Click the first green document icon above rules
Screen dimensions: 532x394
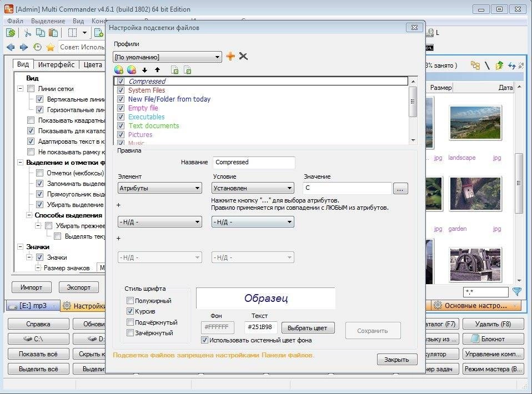[x=175, y=70]
